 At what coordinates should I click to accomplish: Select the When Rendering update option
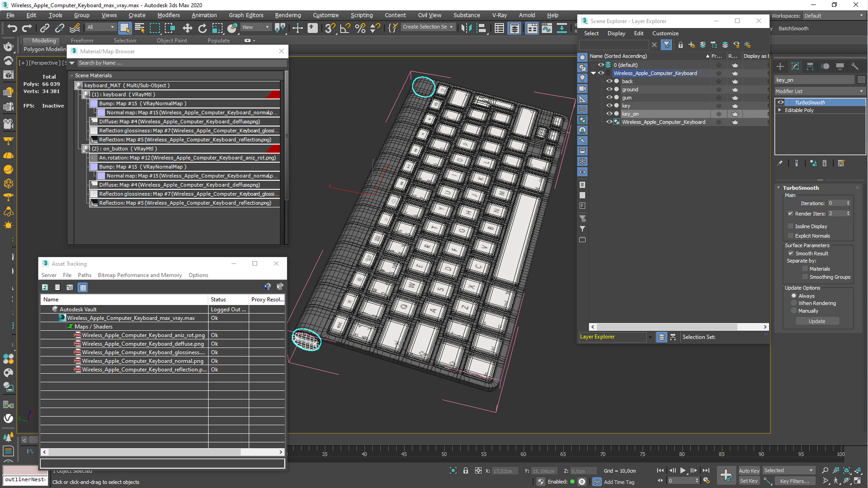[794, 303]
